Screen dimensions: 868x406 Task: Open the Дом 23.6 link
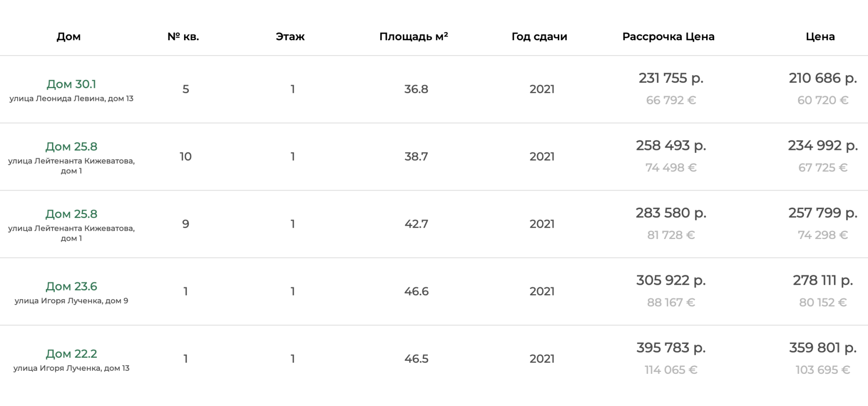tap(71, 287)
